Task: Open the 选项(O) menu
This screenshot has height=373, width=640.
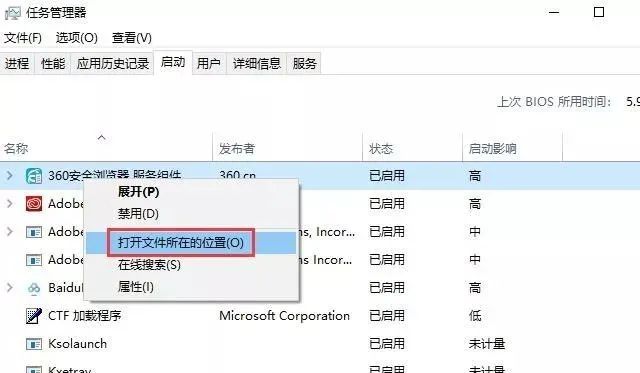Action: (x=77, y=38)
